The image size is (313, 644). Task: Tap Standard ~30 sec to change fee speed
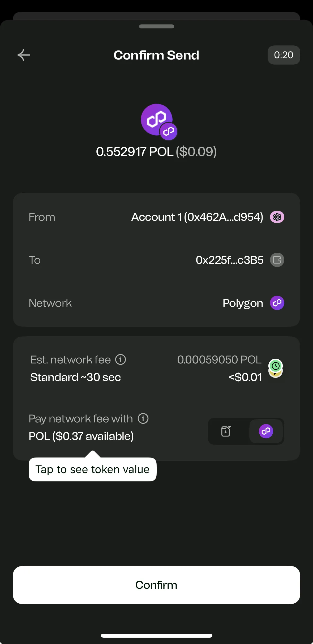pos(76,377)
